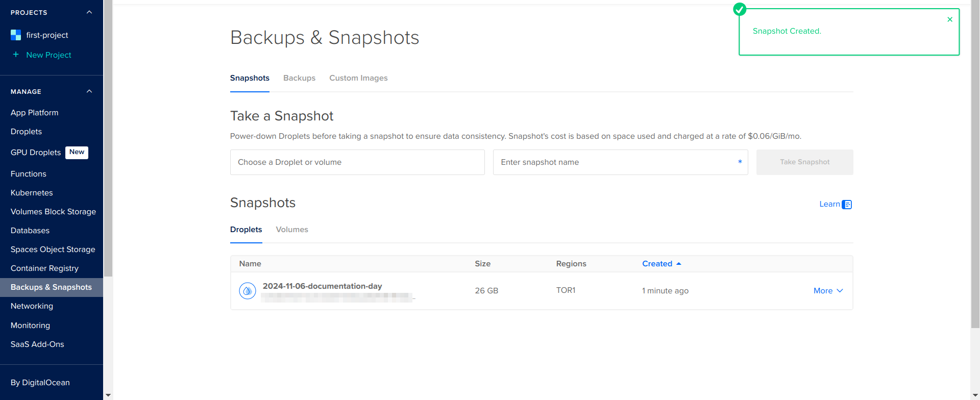Open SaaS Add-Ons
Screen dimensions: 980x400
(37, 344)
